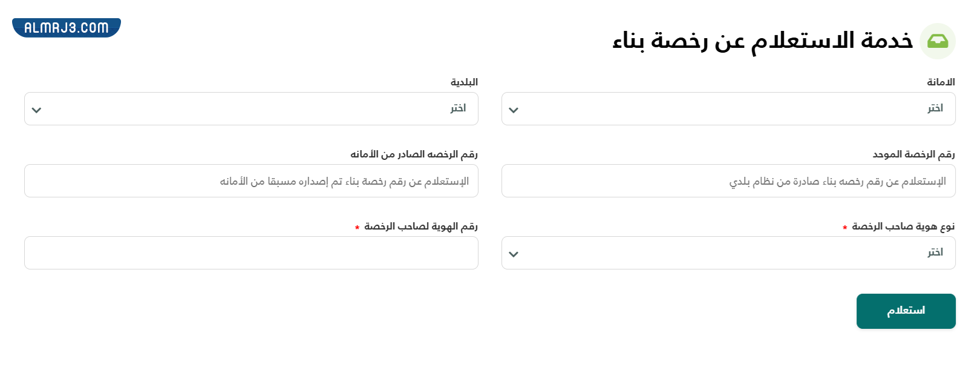The height and width of the screenshot is (370, 980).
Task: Click the chevron of the الامانة dropdown
Action: 515,110
